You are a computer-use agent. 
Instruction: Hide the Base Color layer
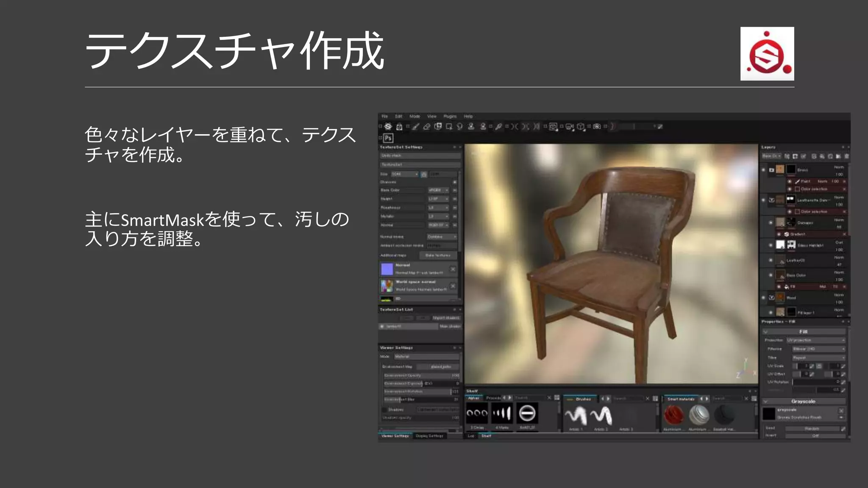771,275
